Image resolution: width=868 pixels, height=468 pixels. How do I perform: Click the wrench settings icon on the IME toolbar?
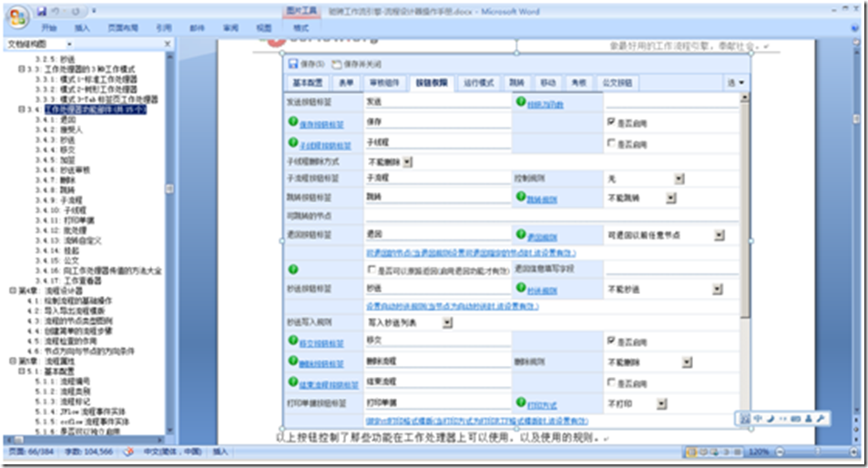(821, 419)
